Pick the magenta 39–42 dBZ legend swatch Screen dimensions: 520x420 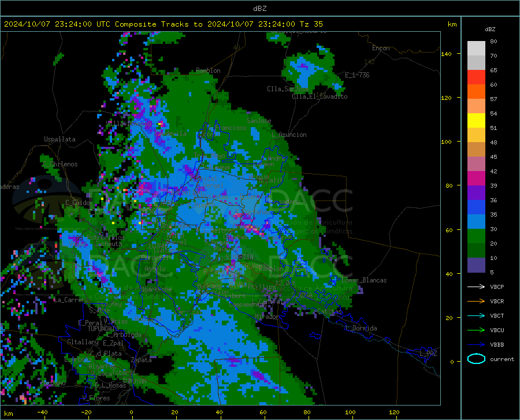476,179
